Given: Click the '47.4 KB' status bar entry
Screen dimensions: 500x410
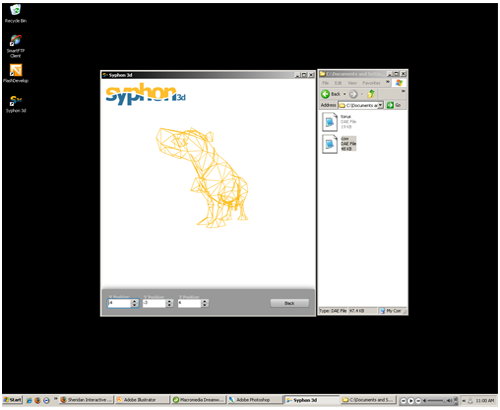Looking at the screenshot, I should click(357, 311).
